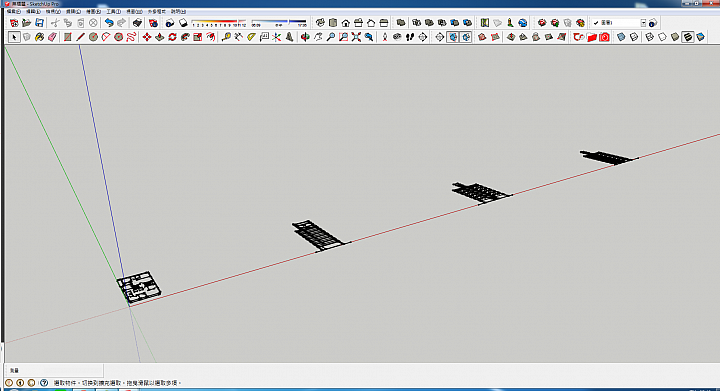Activate the Section Plane tool
This screenshot has height=391, width=720.
coord(440,37)
